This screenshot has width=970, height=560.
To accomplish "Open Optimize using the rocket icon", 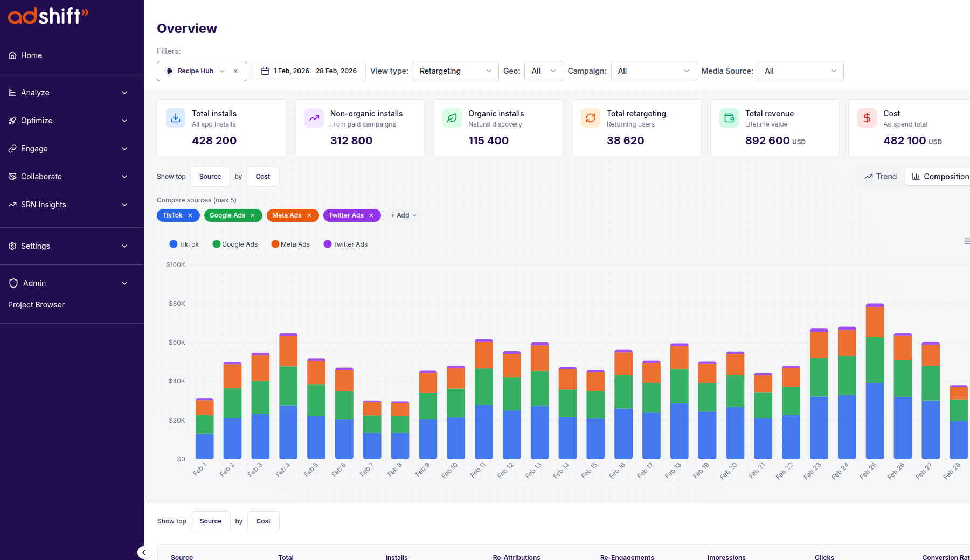I will coord(12,120).
